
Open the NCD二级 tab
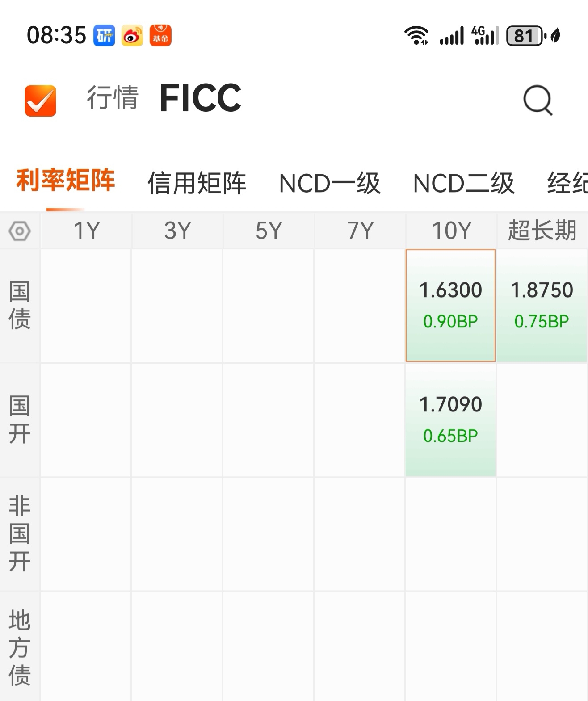[464, 183]
